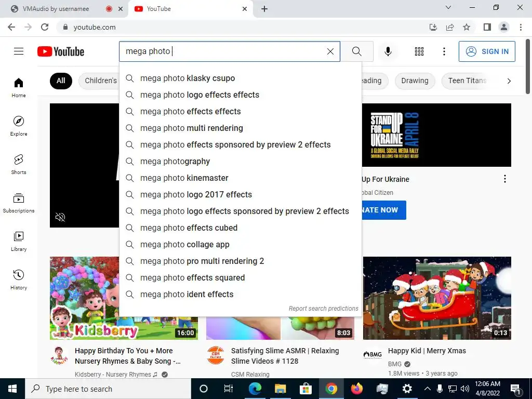Choose suggestion 'mega photo klasky csupo'

pos(241,78)
